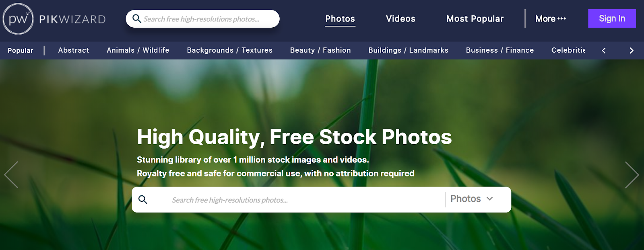Viewport: 644px width, 250px height.
Task: Focus the large hero search field
Action: click(x=298, y=200)
